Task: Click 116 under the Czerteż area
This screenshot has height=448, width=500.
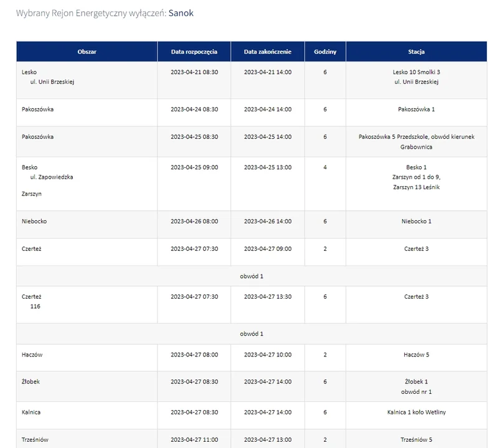Action: (35, 307)
